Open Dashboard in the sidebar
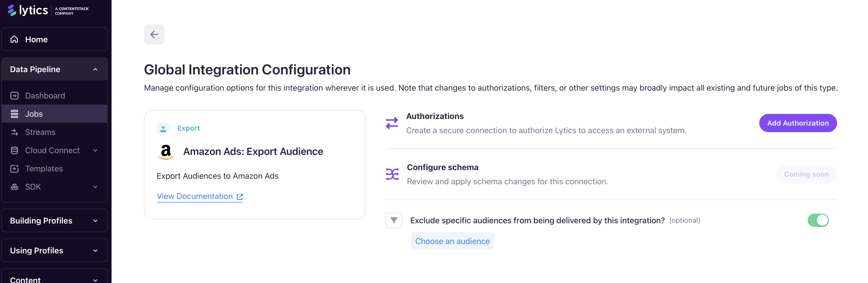Screen dimensions: 868x283 pos(55,96)
